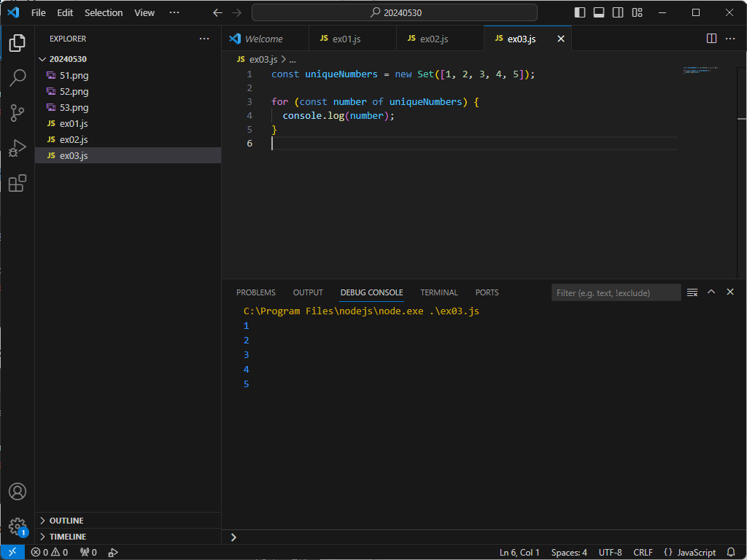This screenshot has height=560, width=747.
Task: Open the Selection menu
Action: (x=104, y=12)
